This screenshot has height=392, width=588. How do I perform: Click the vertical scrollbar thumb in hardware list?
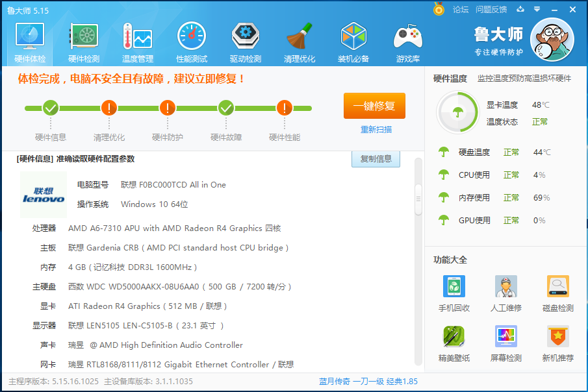point(418,199)
